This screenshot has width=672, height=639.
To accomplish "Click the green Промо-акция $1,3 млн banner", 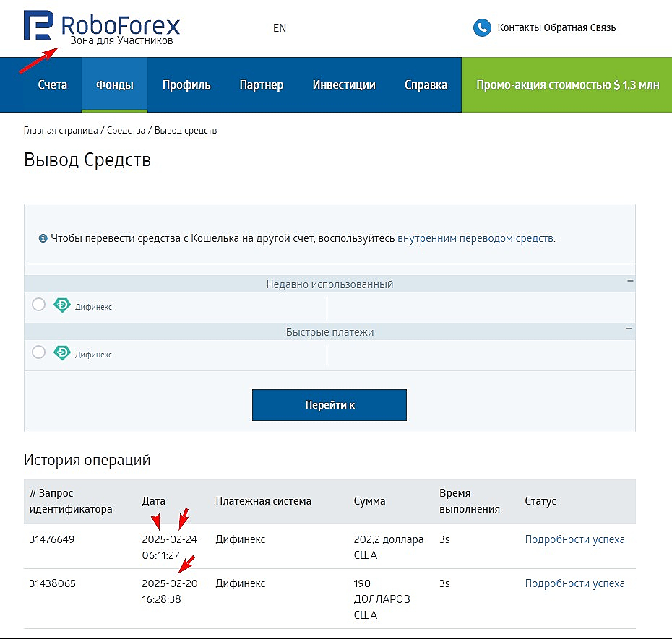I will click(567, 84).
